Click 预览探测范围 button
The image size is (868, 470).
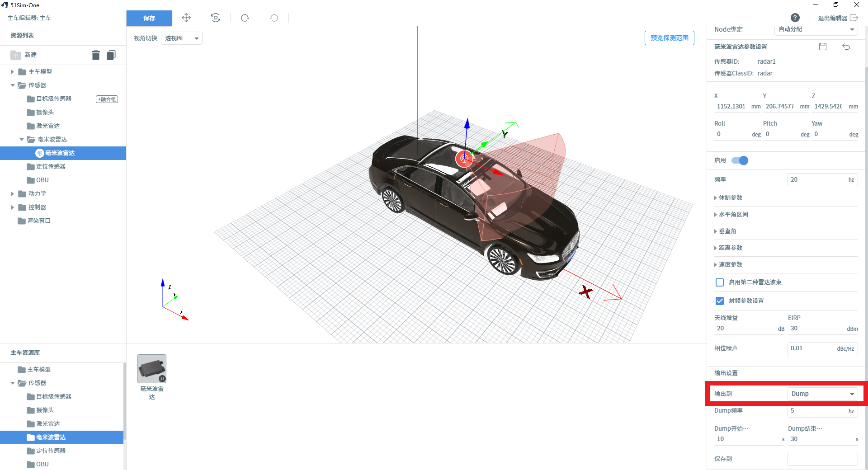click(670, 38)
